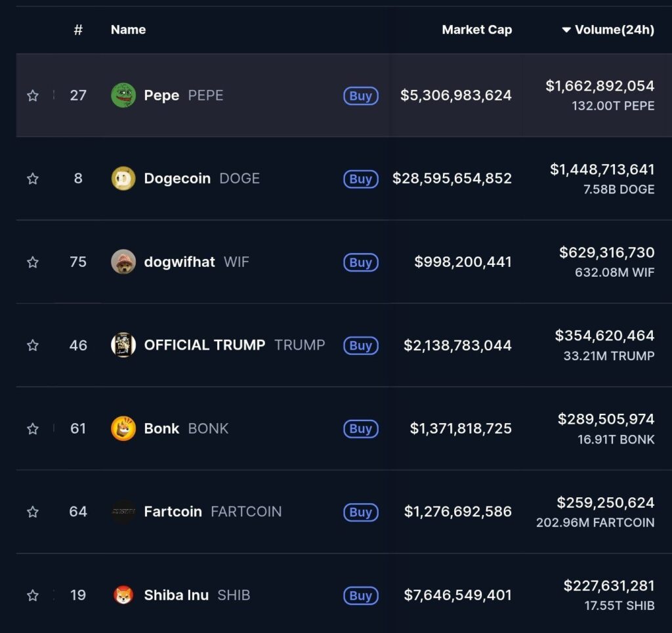Open the Shiba Inu coin logo
672x633 pixels.
click(x=123, y=595)
